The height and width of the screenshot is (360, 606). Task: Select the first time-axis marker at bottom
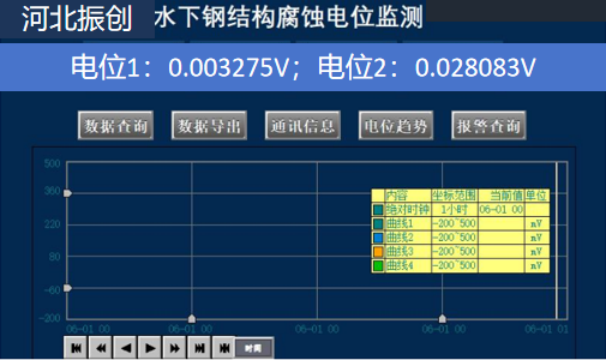point(192,319)
